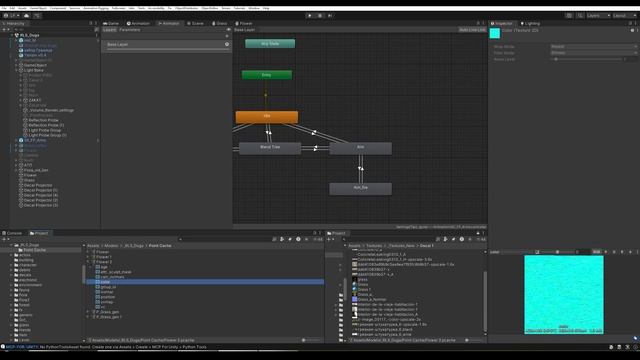Viewport: 640px width, 360px height.
Task: Click Decal 1 breadcrumb in right Project panel
Action: (x=427, y=246)
